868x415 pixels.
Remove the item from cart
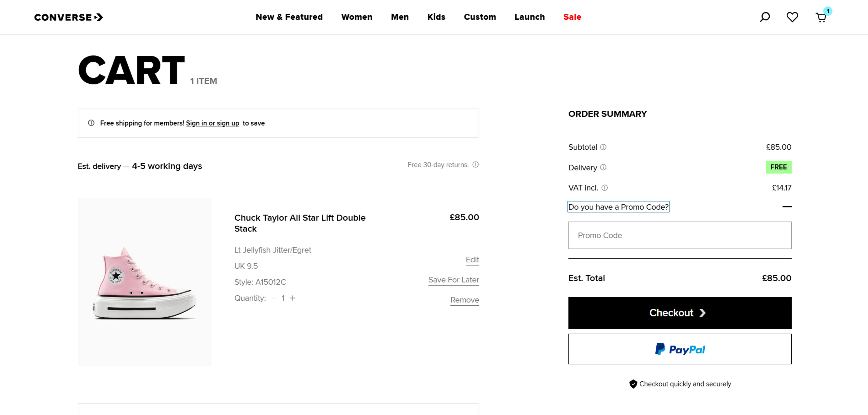465,300
